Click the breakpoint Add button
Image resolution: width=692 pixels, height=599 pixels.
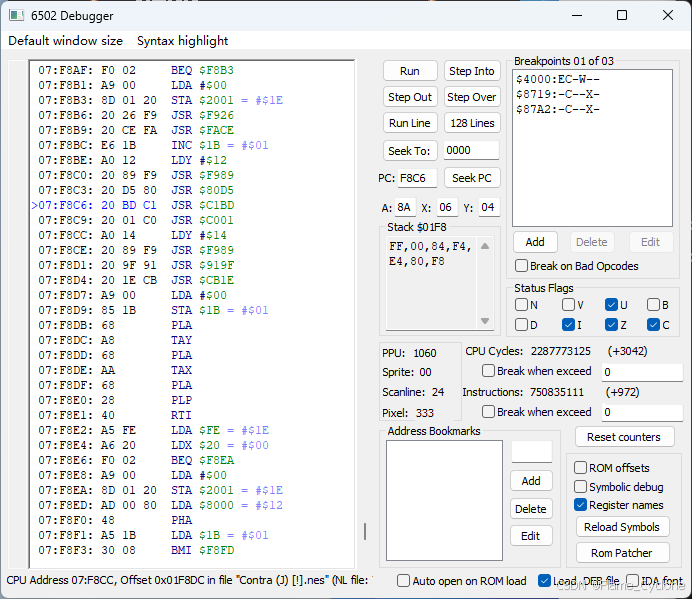click(x=535, y=242)
